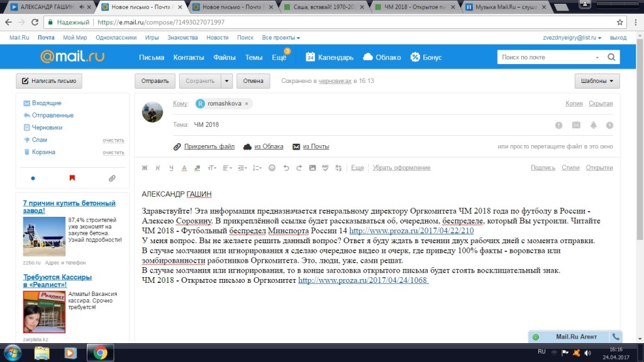Filter letters with attachments paperclip icon
This screenshot has width=644, height=362.
click(x=112, y=178)
